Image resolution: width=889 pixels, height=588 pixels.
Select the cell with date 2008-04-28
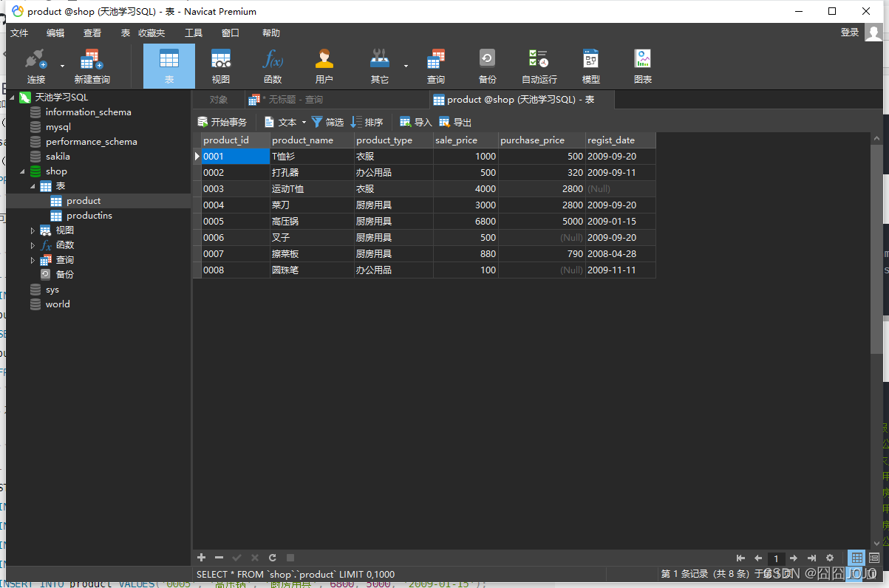621,254
